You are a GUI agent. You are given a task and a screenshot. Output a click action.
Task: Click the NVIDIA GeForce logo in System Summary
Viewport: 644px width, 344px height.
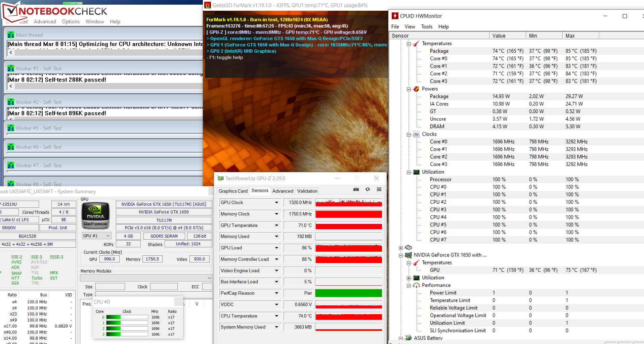click(x=96, y=216)
